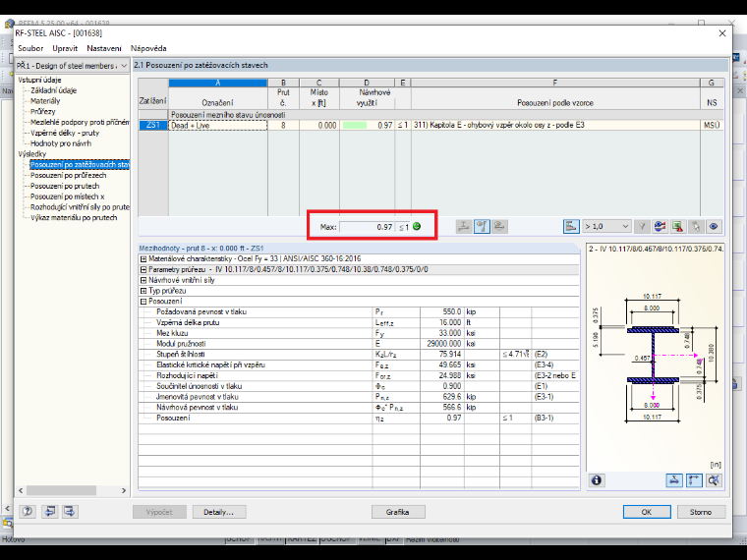
Task: Click the help question mark icon
Action: pyautogui.click(x=28, y=512)
